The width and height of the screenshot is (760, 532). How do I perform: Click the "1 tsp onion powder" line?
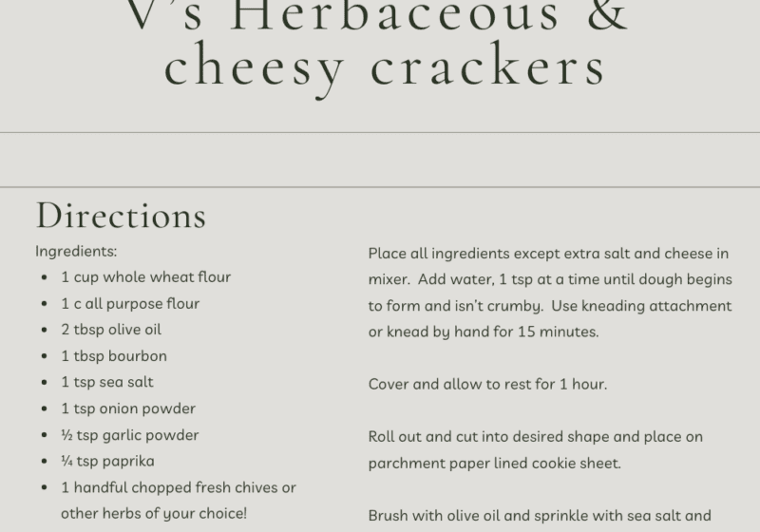click(128, 408)
